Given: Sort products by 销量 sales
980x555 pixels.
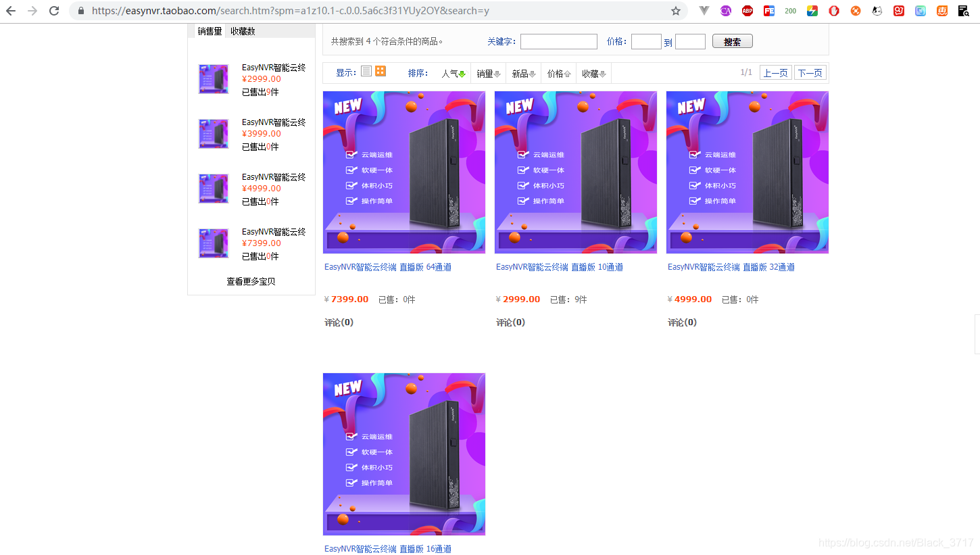Looking at the screenshot, I should pyautogui.click(x=489, y=74).
